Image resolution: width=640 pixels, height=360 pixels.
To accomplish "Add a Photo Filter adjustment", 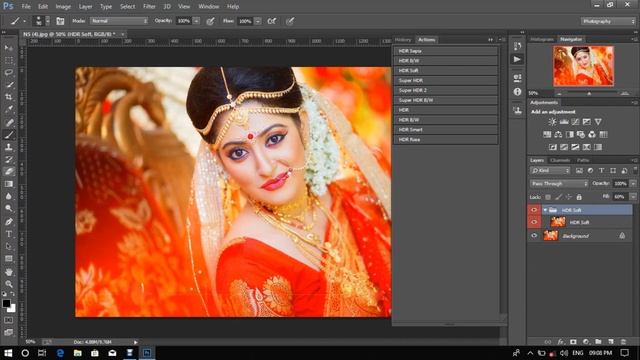I will pyautogui.click(x=581, y=134).
